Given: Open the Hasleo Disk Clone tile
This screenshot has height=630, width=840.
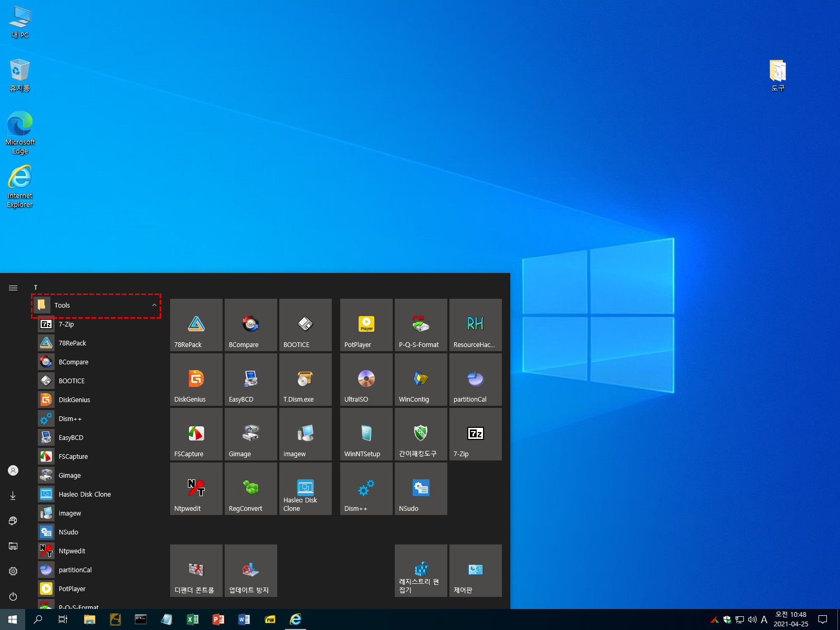Looking at the screenshot, I should [x=306, y=489].
